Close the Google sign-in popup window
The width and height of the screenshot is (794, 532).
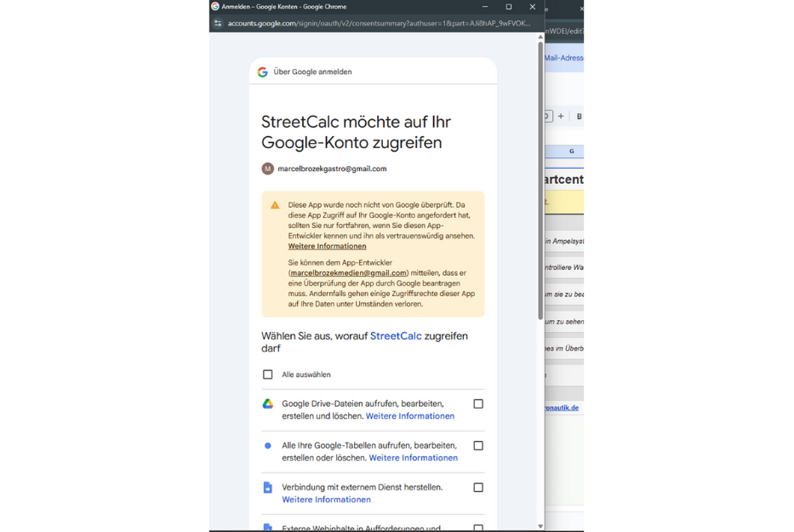coord(532,7)
